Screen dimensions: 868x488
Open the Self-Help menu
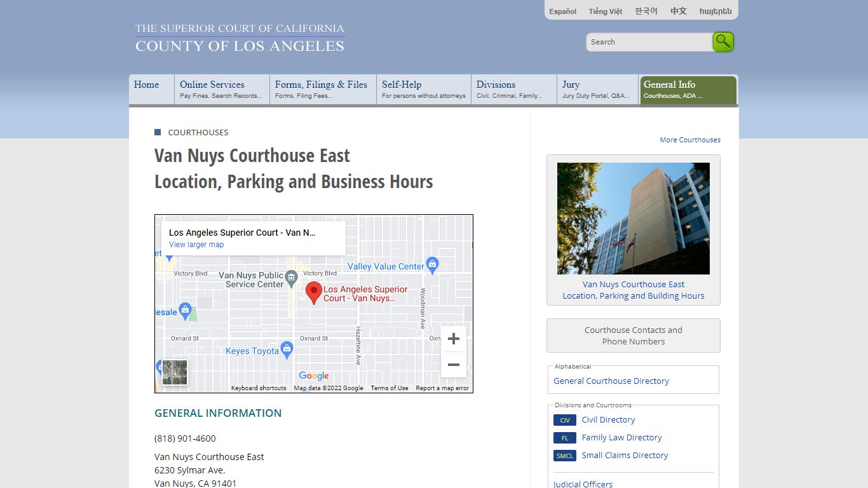tap(424, 90)
